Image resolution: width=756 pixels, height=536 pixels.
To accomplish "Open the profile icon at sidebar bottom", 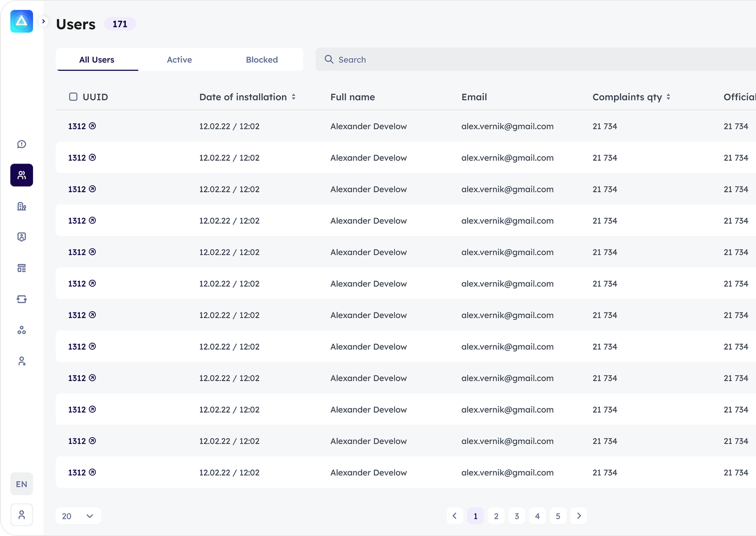I will pyautogui.click(x=21, y=515).
